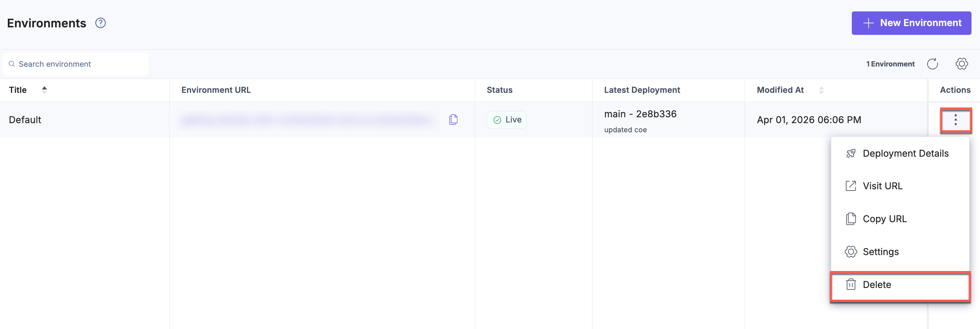Click the help icon beside Environments heading

coord(100,23)
